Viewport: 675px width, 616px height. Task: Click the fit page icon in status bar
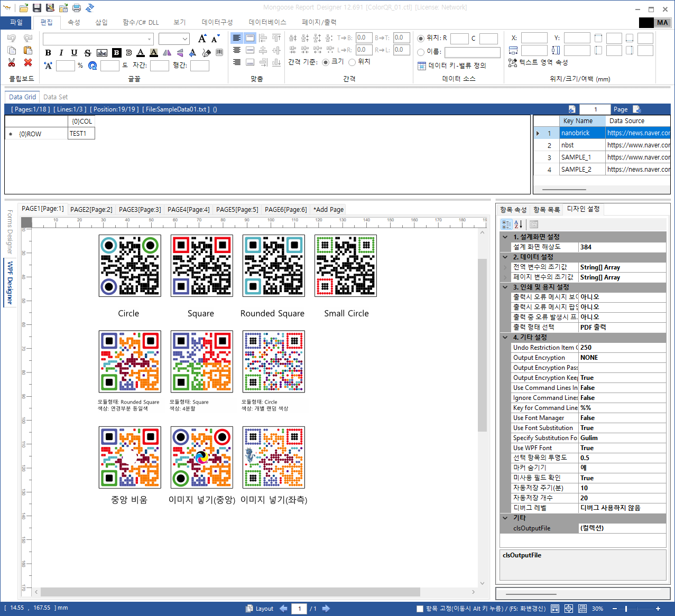[x=569, y=609]
